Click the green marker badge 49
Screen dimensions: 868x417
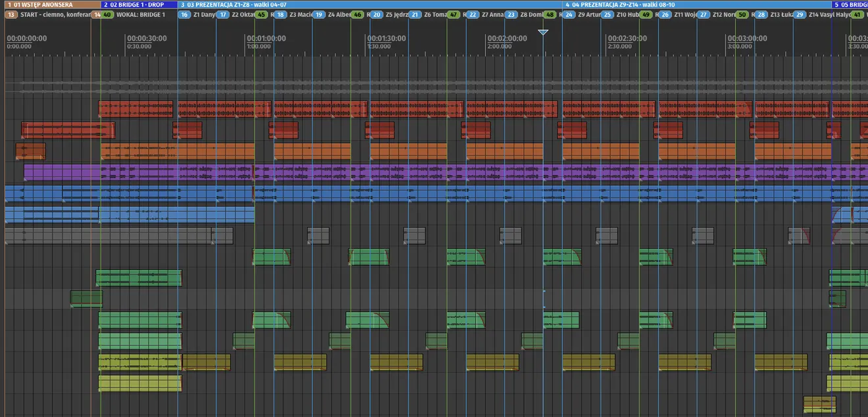(646, 14)
